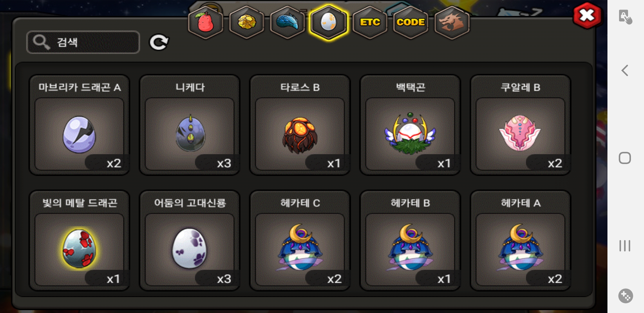Switch to the gold nugget tab
The height and width of the screenshot is (313, 644).
(x=247, y=23)
